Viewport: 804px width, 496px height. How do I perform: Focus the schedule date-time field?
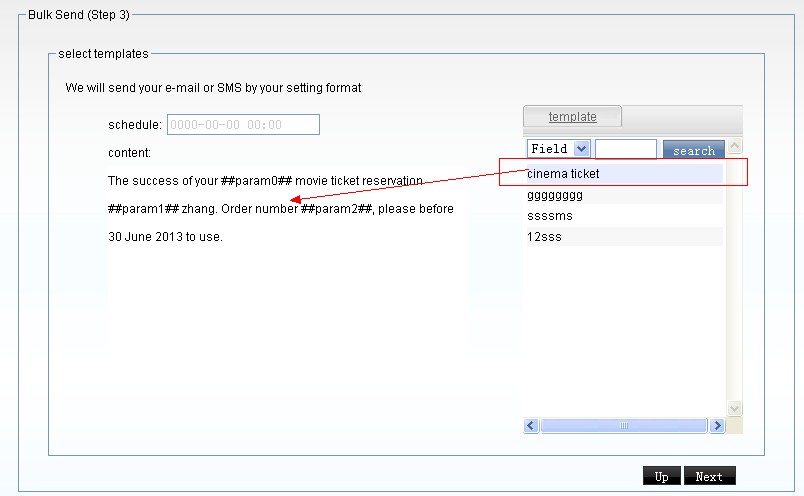tap(243, 125)
